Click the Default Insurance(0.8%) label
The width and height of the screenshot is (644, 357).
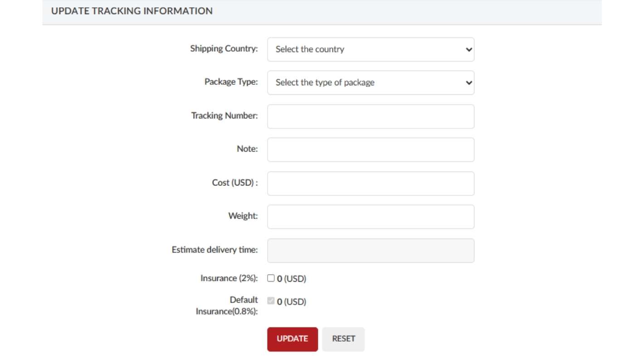click(x=227, y=306)
